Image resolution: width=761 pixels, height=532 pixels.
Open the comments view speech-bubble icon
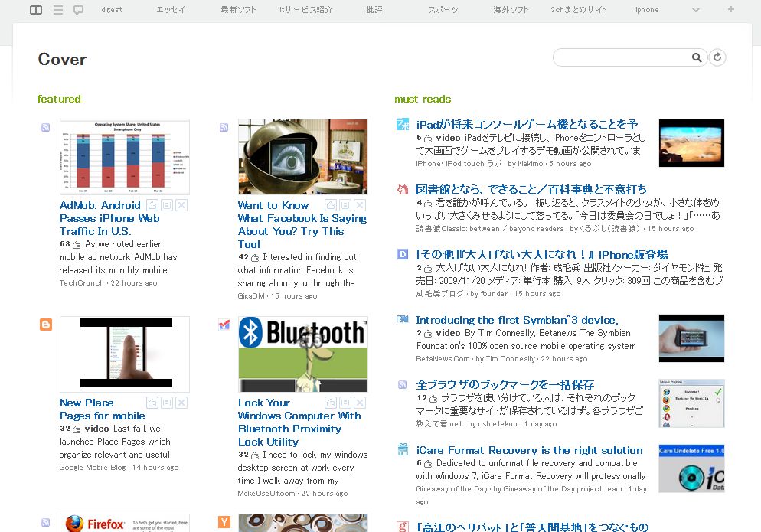point(78,10)
